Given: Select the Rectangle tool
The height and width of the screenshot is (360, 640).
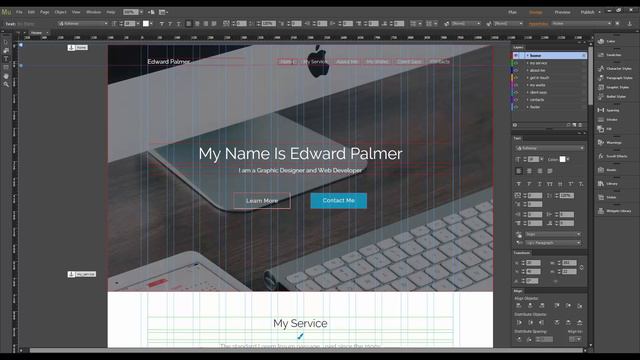Looking at the screenshot, I should tap(6, 67).
